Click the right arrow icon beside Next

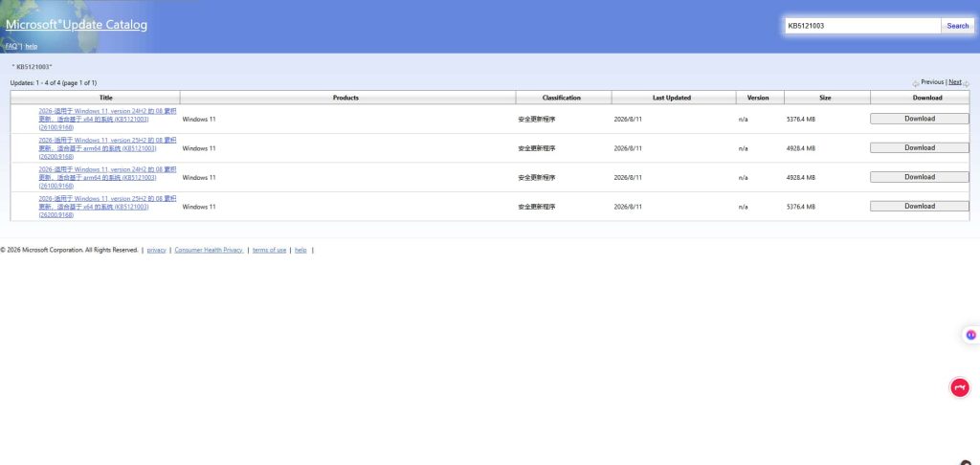tap(967, 84)
